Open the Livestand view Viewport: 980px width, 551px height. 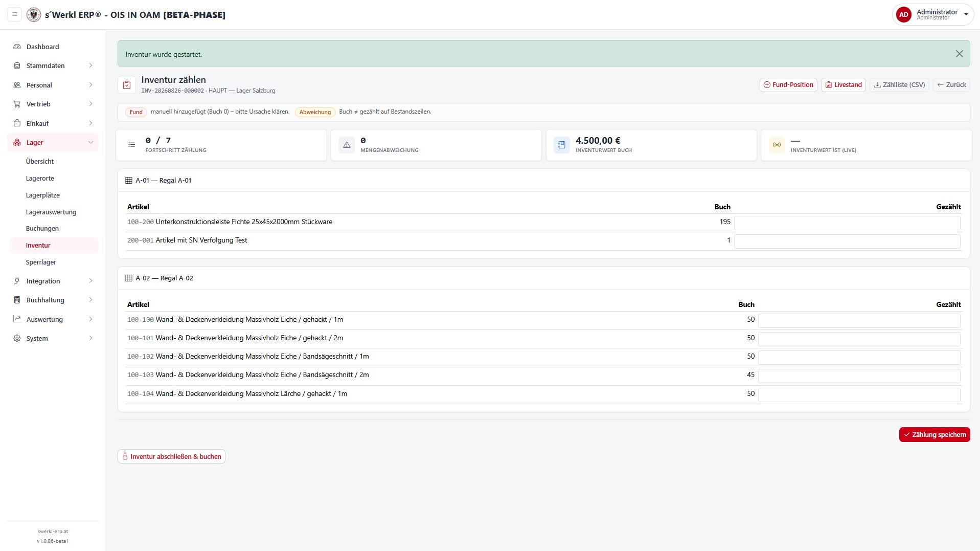pyautogui.click(x=843, y=85)
